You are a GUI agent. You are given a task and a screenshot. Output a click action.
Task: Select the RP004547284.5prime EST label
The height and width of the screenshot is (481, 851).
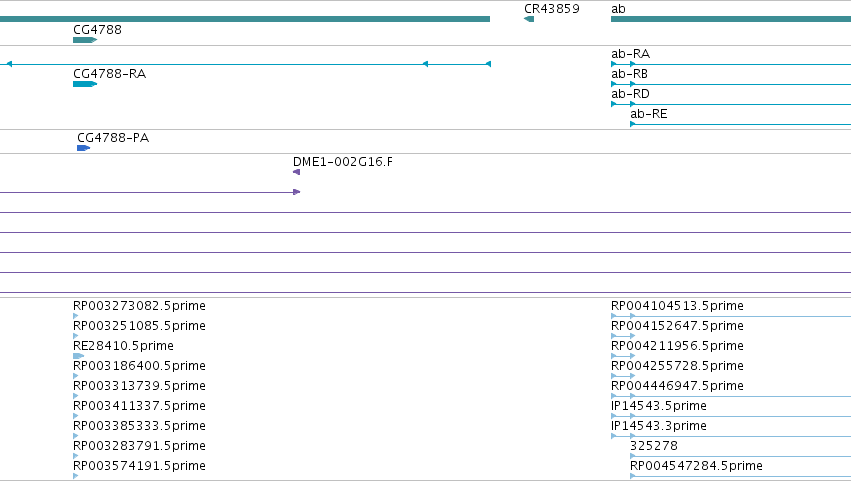tap(696, 465)
